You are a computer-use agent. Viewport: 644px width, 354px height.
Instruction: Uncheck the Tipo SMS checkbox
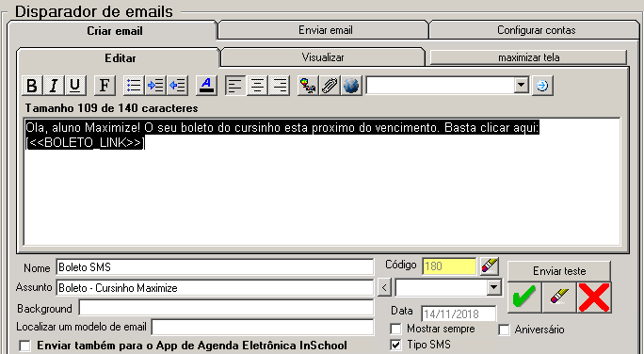point(395,345)
